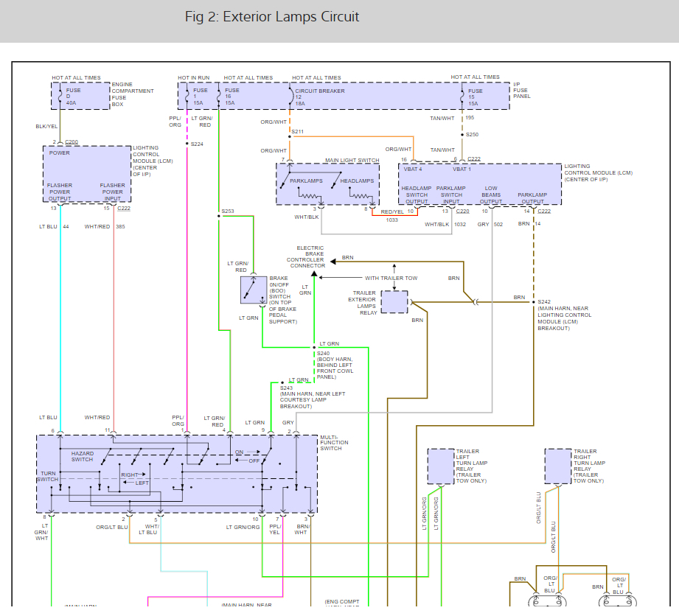This screenshot has height=616, width=679.
Task: Click the "ELECTRIC BRAKE CONTROLLER CONNECTOR" label
Action: [306, 256]
